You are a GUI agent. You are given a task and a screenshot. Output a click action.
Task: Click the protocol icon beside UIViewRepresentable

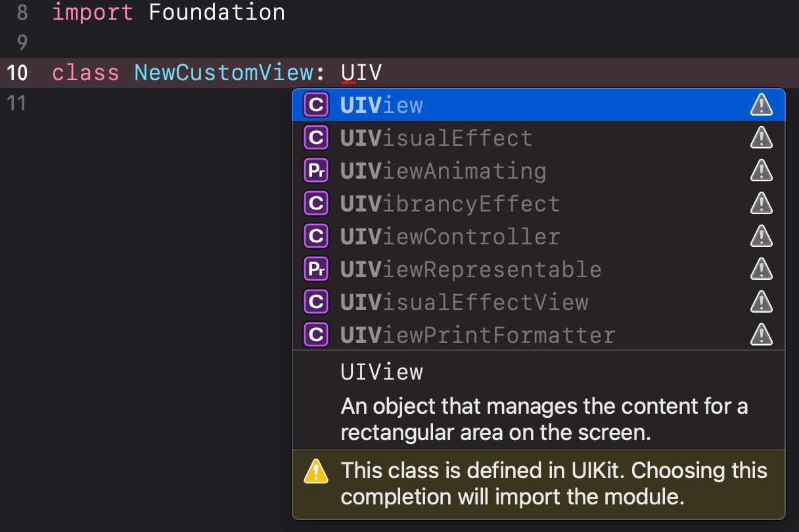(x=315, y=269)
